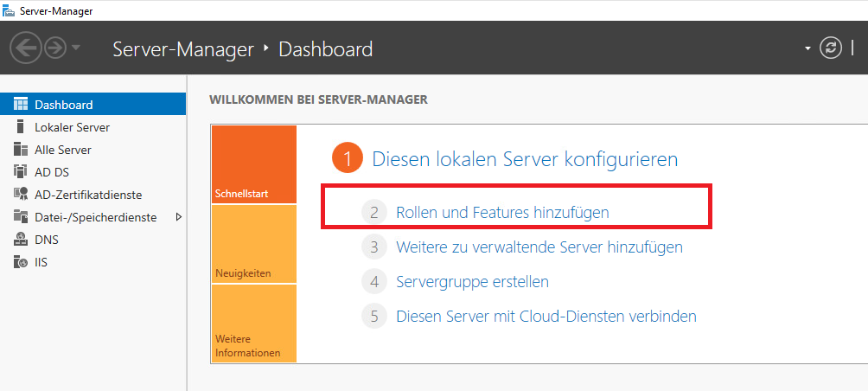Click the forward navigation arrow button
Image resolution: width=868 pixels, height=391 pixels.
pos(54,48)
